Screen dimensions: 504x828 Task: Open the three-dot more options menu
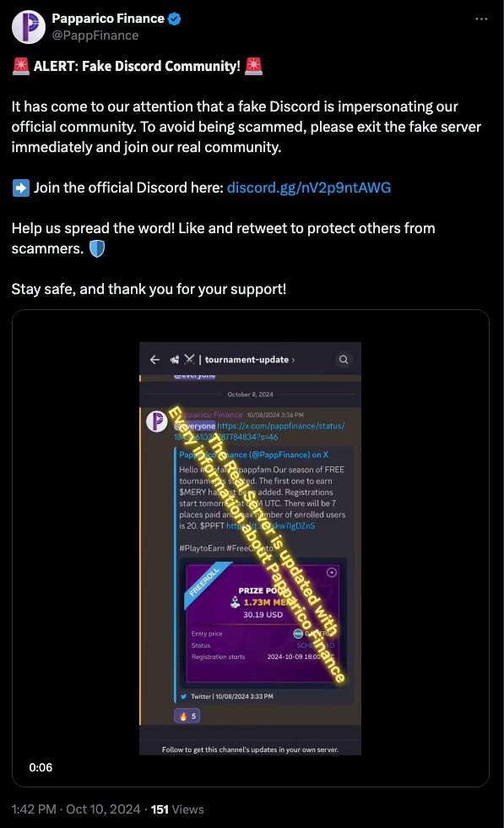point(481,19)
